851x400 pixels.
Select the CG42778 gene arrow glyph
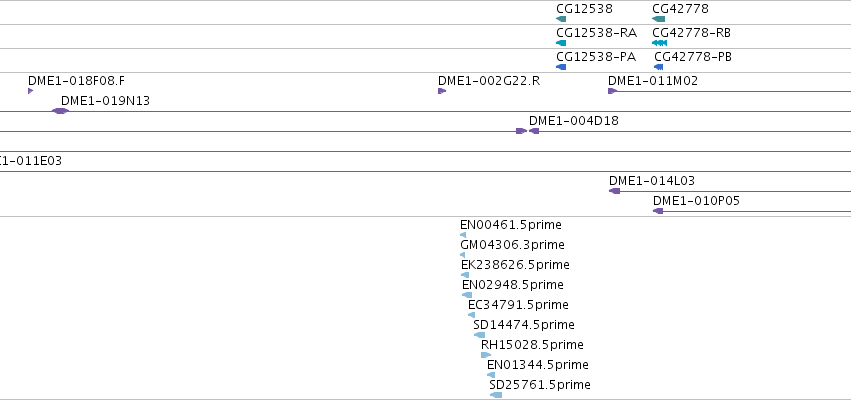coord(658,19)
